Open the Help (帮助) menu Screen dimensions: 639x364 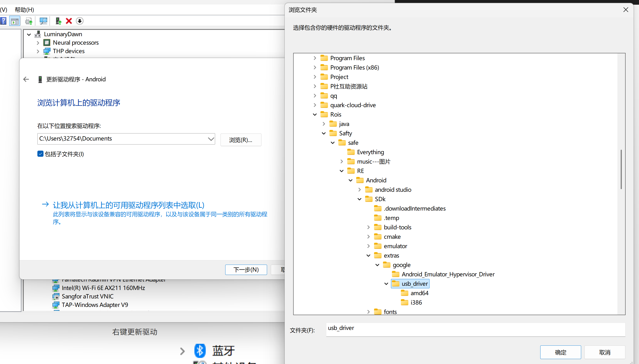point(24,9)
